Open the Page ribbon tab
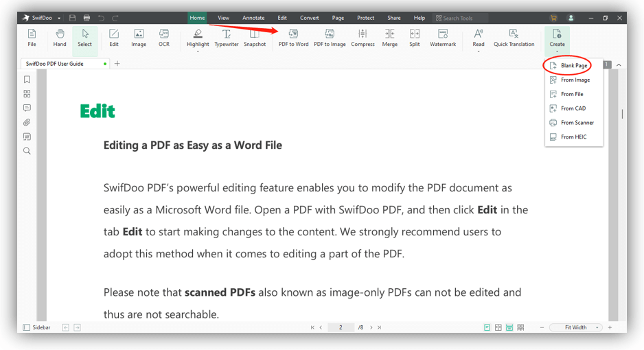Image resolution: width=644 pixels, height=350 pixels. pos(338,18)
